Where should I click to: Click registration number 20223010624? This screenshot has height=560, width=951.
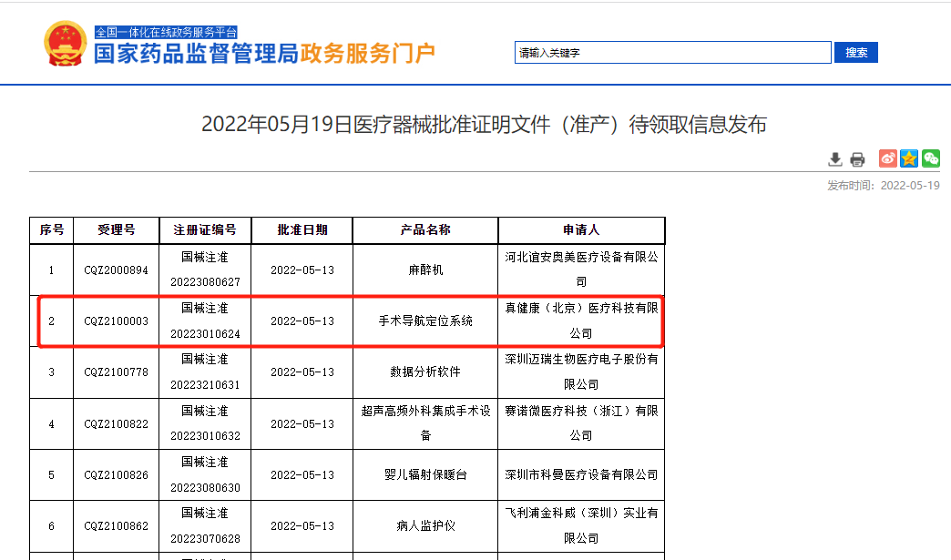pyautogui.click(x=205, y=334)
